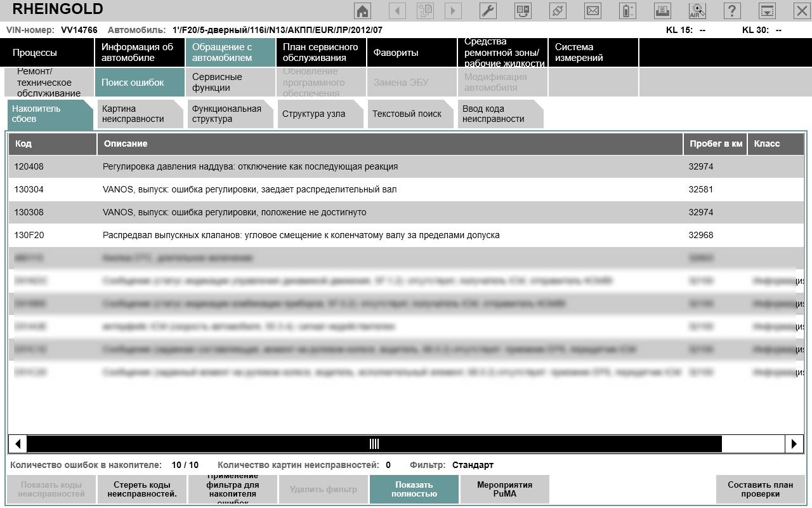812x508 pixels.
Task: Select fault code 120408 row
Action: (406, 166)
